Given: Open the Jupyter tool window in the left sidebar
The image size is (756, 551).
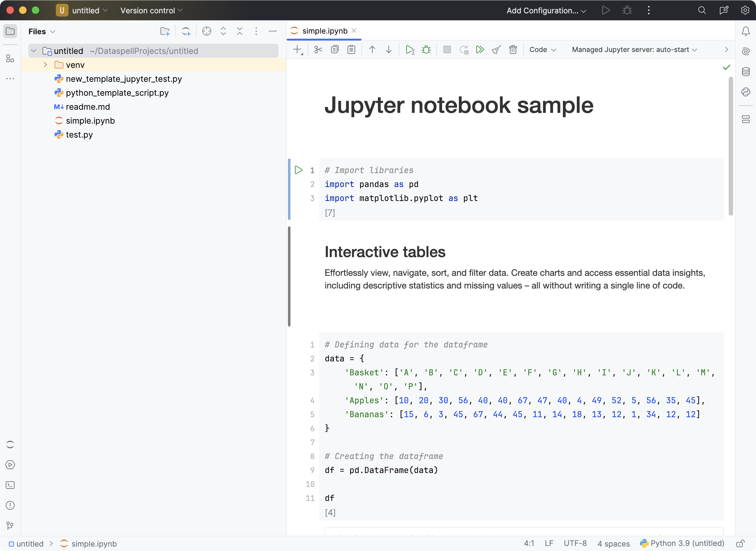Looking at the screenshot, I should 10,444.
